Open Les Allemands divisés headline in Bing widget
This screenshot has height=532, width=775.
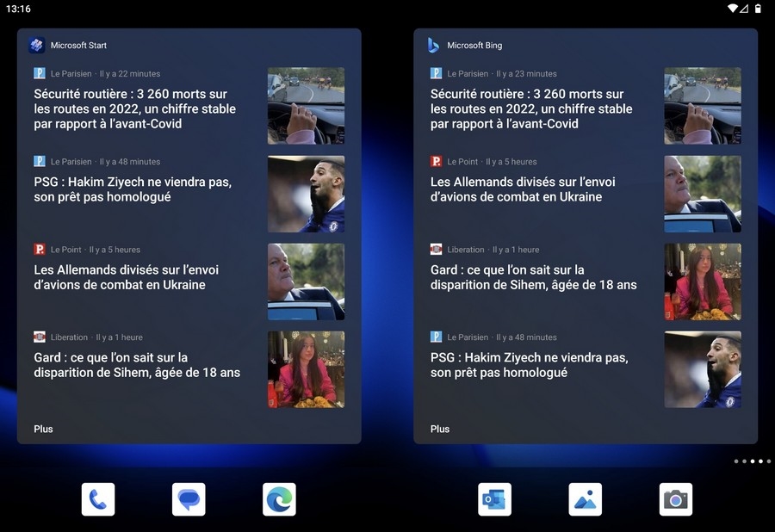point(523,189)
